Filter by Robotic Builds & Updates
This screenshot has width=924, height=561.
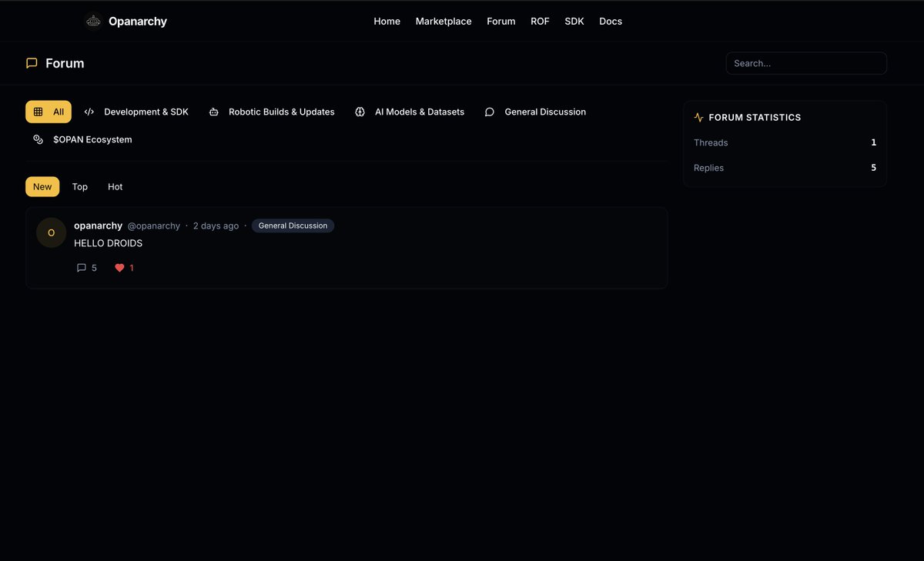(272, 112)
